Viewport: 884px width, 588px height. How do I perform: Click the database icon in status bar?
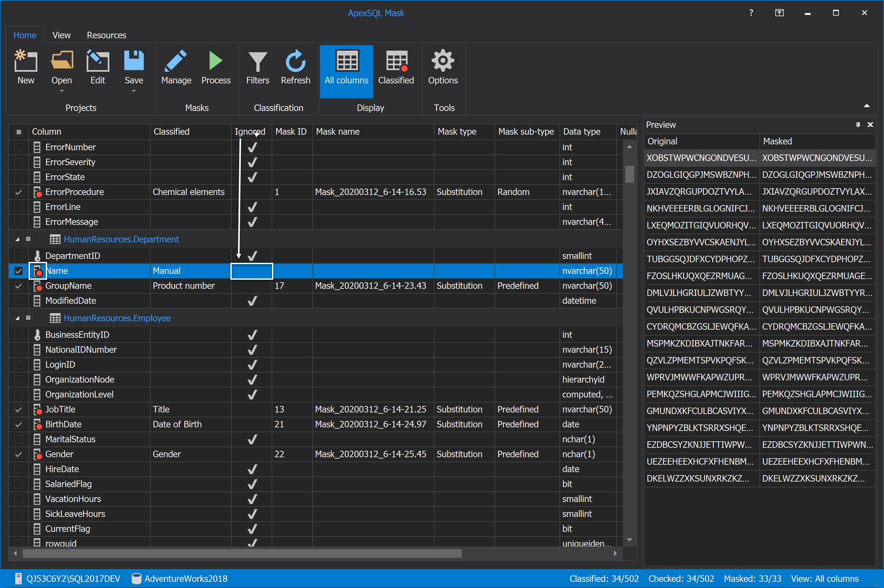pos(137,579)
